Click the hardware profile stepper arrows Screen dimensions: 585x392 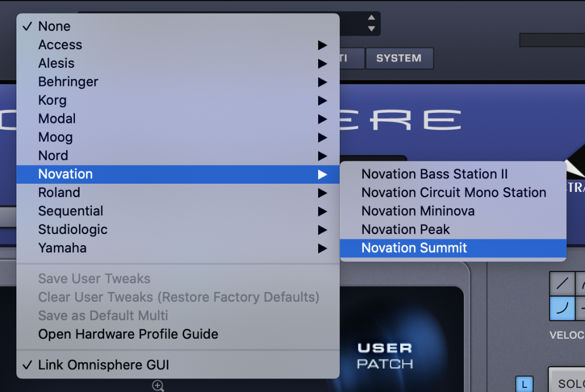click(x=371, y=23)
